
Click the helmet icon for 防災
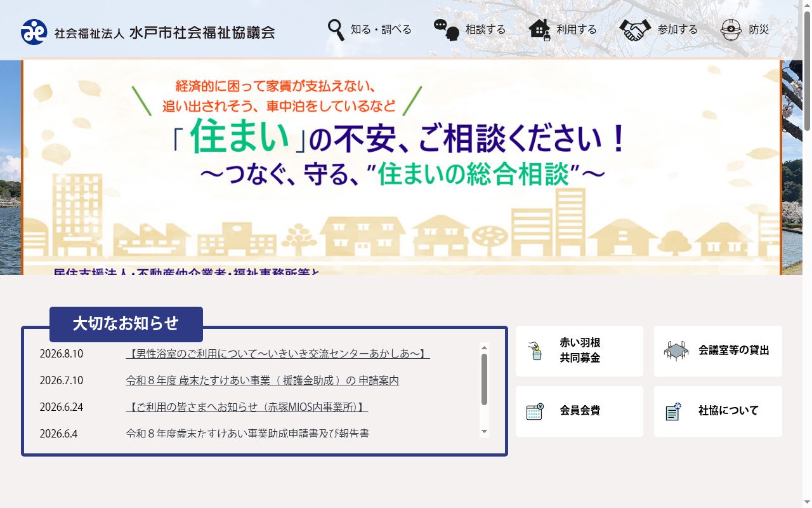click(x=731, y=30)
